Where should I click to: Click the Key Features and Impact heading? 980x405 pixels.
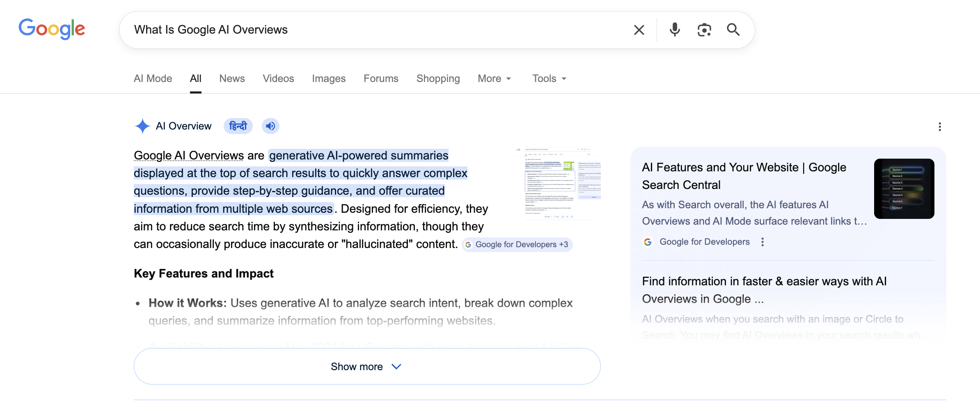[x=204, y=273]
